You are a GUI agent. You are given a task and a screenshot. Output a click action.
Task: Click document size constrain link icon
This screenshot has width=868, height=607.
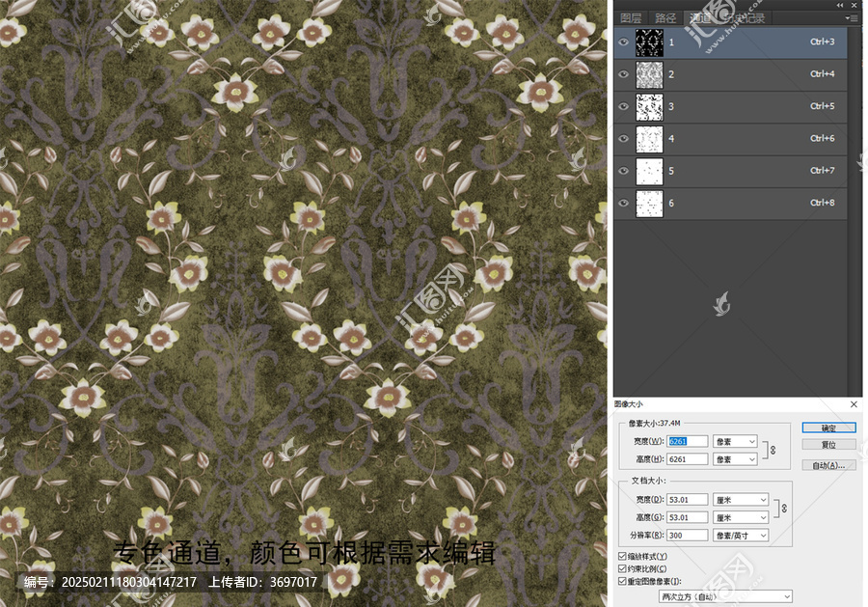[784, 509]
